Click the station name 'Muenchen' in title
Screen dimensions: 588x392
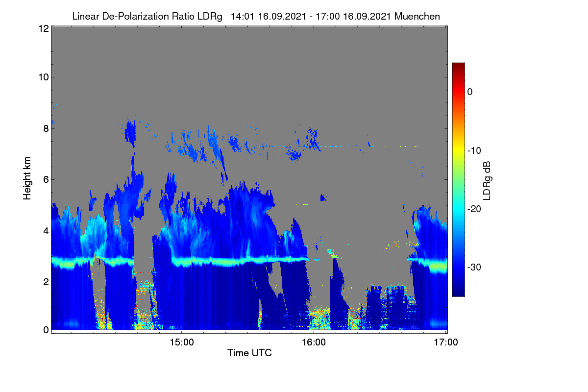[417, 17]
